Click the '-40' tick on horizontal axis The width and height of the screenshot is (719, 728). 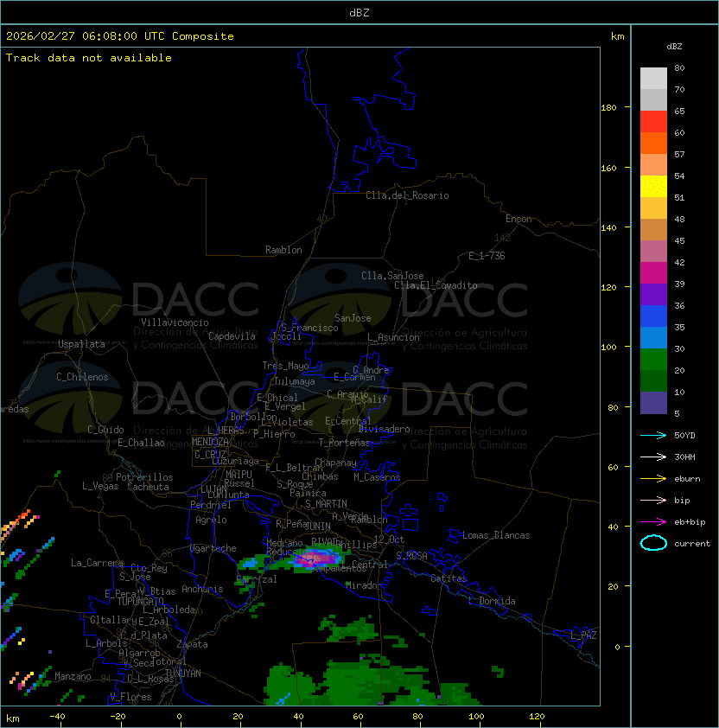coord(57,717)
